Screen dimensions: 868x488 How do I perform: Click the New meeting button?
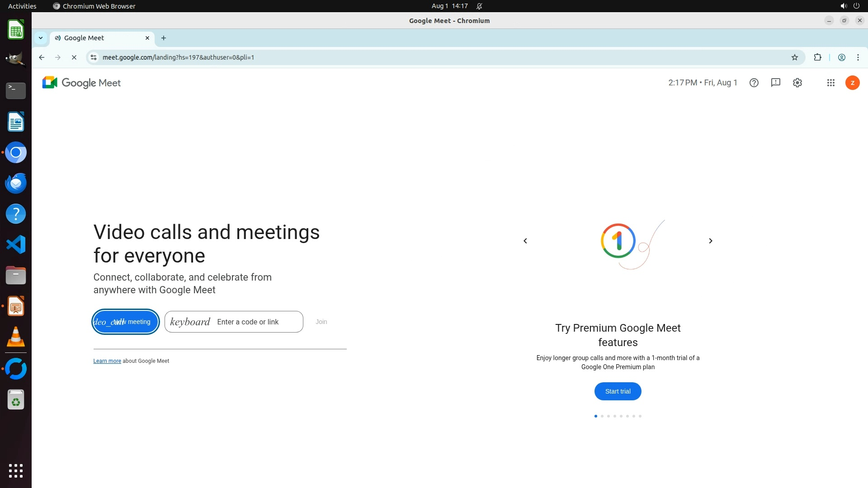tap(126, 322)
